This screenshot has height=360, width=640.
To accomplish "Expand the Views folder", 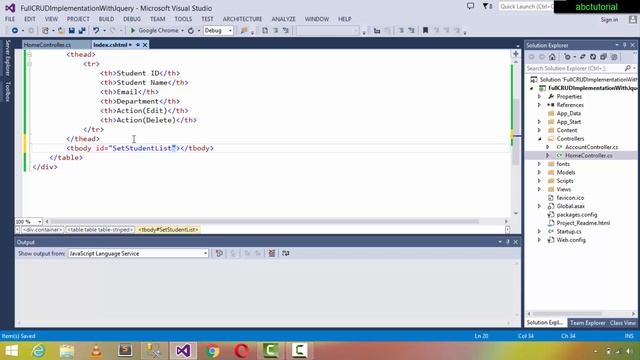I will pos(539,189).
